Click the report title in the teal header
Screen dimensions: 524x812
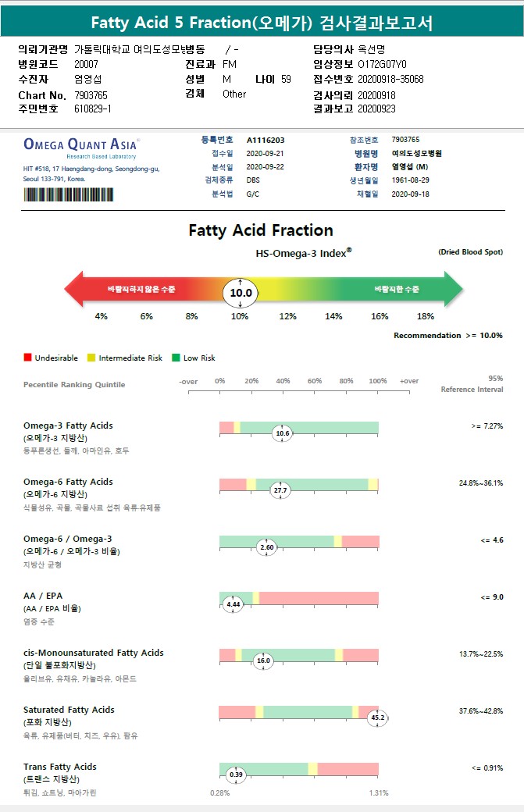click(262, 23)
